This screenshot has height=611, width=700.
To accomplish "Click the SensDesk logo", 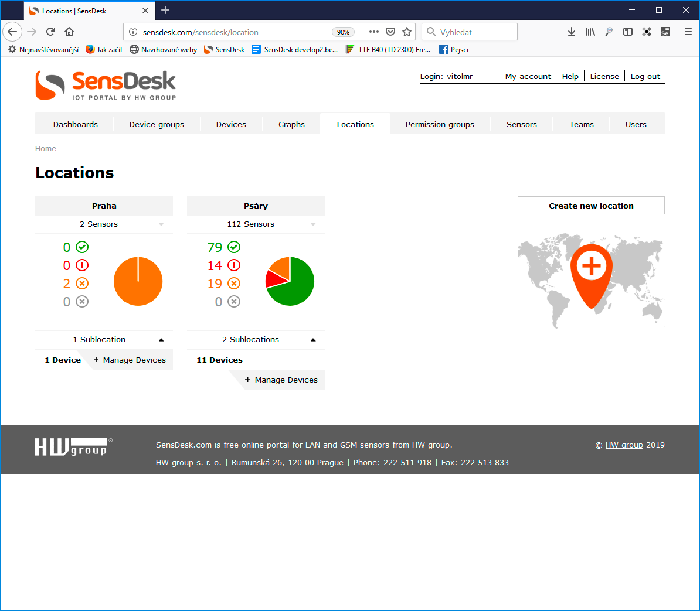I will 106,85.
